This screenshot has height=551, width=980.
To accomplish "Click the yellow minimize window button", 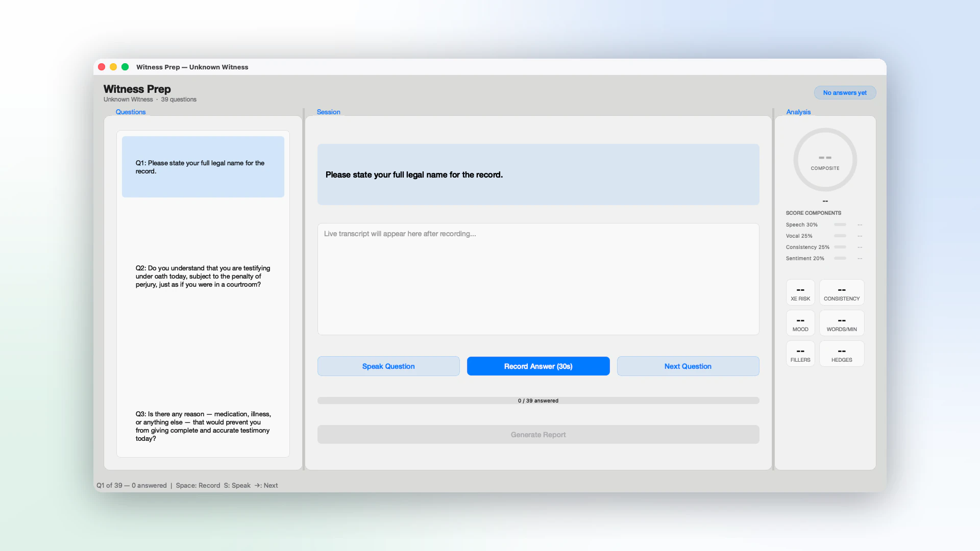I will click(113, 67).
